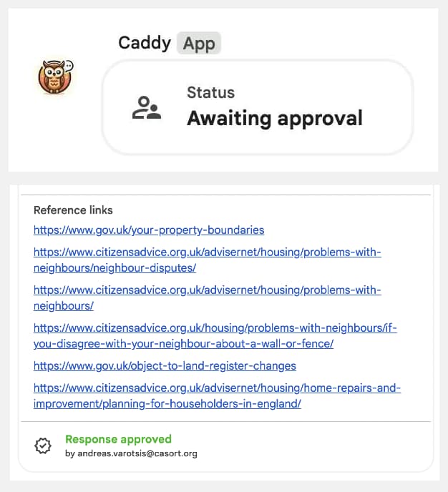Open the object-to-land-register-changes link
This screenshot has height=492, width=448.
[x=165, y=366]
